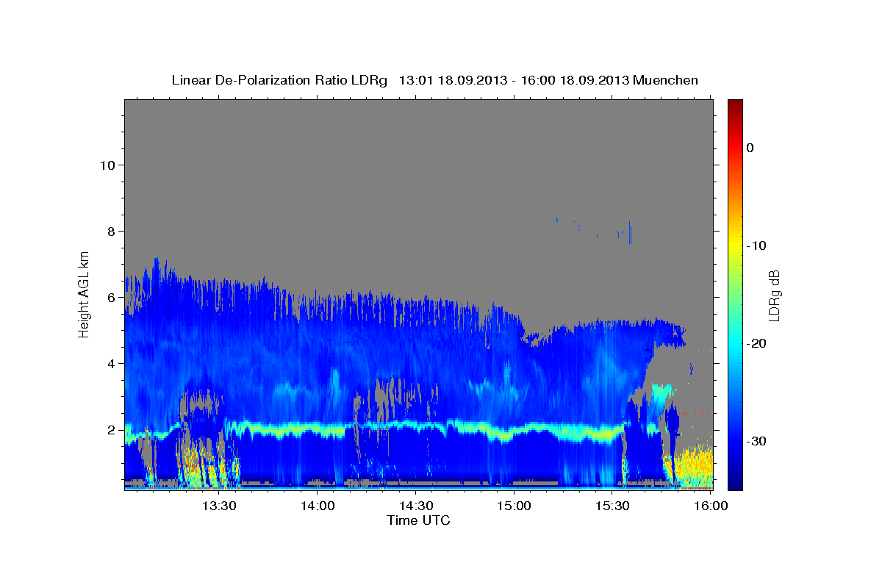Click the 'Time UTC' axis label
This screenshot has width=882, height=588.
tap(418, 520)
